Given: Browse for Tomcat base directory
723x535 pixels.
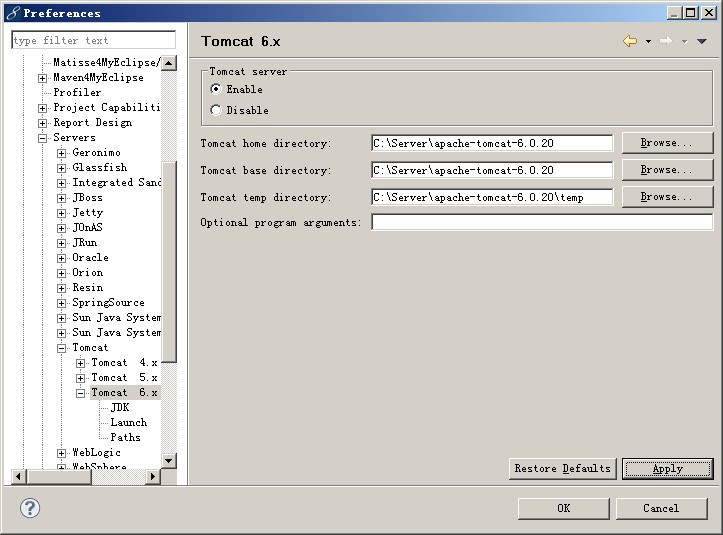Looking at the screenshot, I should pos(667,170).
